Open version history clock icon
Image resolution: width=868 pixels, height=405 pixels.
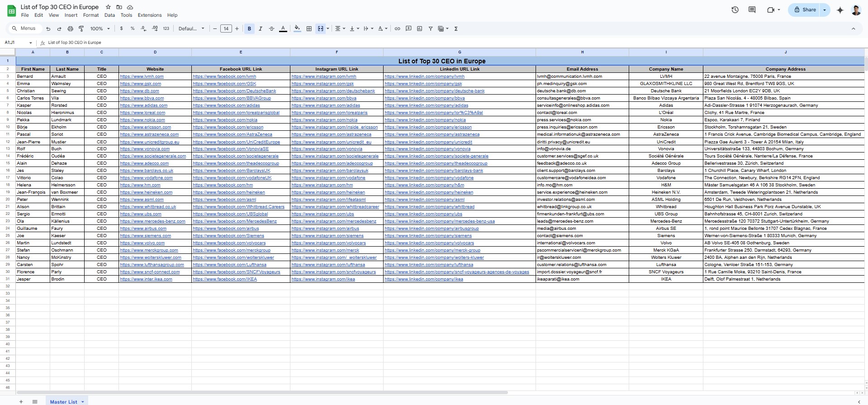pyautogui.click(x=735, y=10)
